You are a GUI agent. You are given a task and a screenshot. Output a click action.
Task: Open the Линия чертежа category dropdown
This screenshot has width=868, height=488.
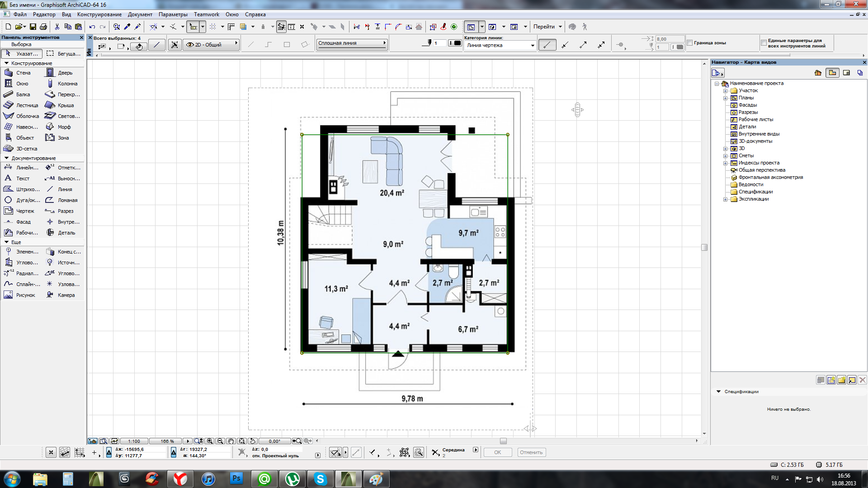[x=500, y=46]
